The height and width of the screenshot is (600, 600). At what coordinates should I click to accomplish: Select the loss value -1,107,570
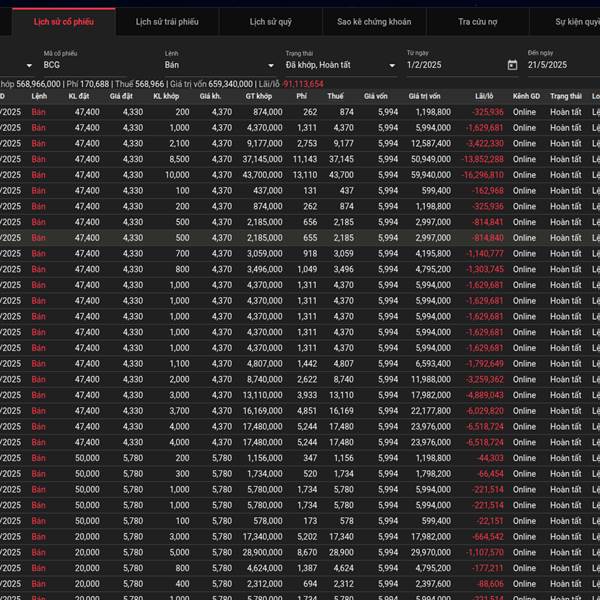click(x=484, y=552)
